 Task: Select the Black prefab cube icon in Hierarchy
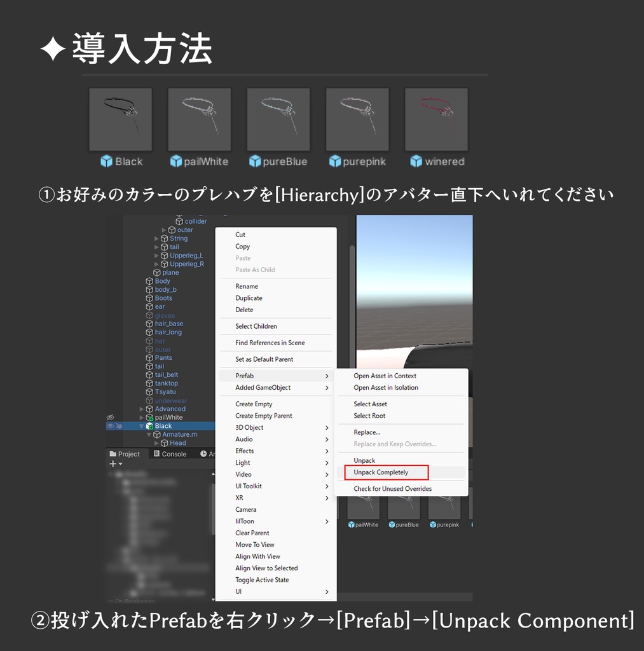pyautogui.click(x=148, y=425)
